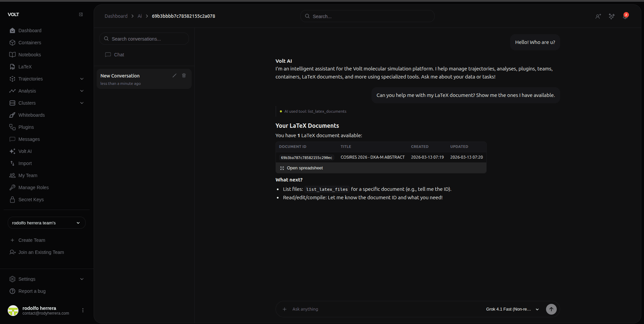Go to Notebooks in the sidebar
This screenshot has width=644, height=324.
(x=30, y=55)
